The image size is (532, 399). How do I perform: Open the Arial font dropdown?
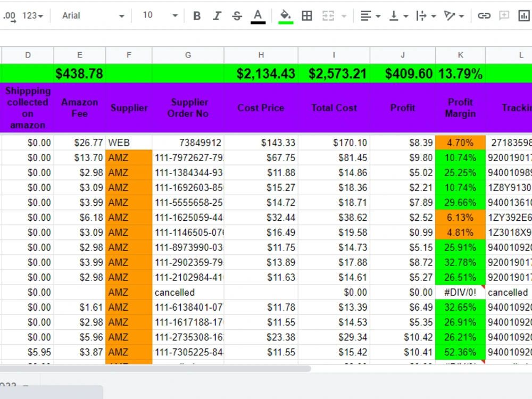coord(93,15)
